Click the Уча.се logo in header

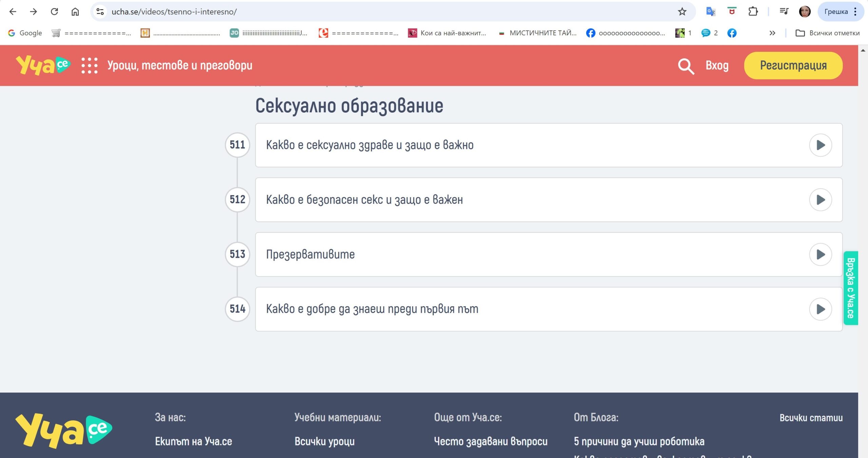click(43, 65)
